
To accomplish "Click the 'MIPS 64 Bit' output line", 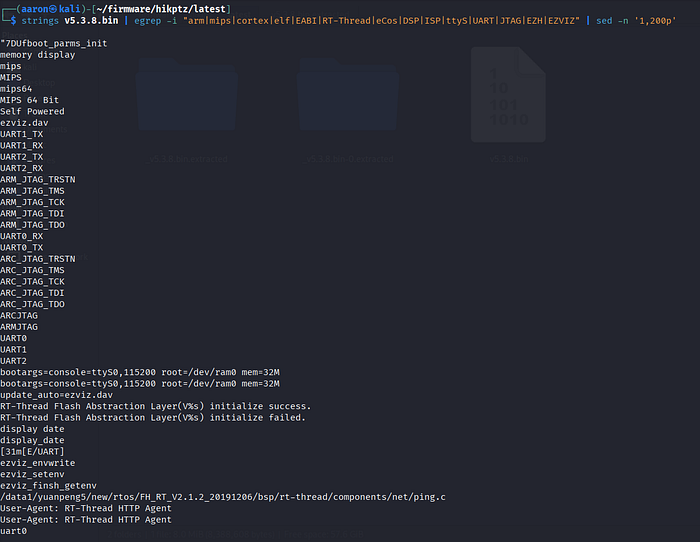I will (29, 100).
